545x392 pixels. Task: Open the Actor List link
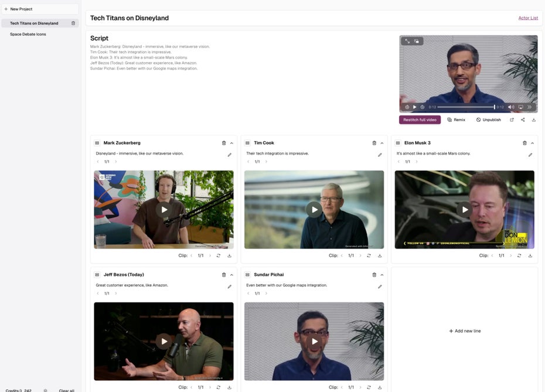coord(528,18)
